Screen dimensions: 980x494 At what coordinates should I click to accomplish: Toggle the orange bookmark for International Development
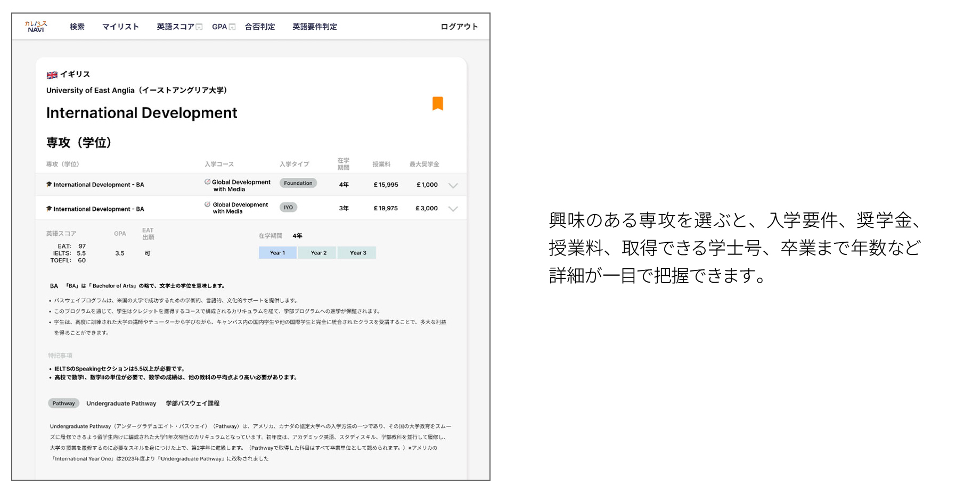click(x=437, y=103)
